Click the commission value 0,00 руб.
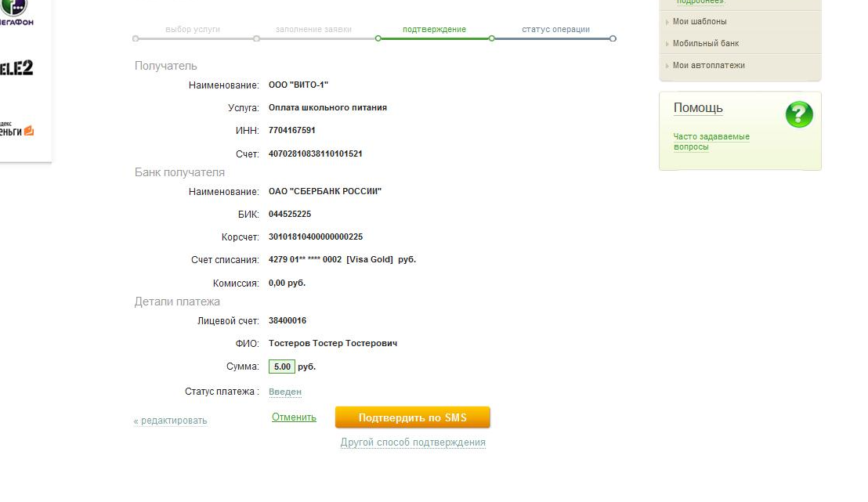This screenshot has width=868, height=502. point(287,283)
